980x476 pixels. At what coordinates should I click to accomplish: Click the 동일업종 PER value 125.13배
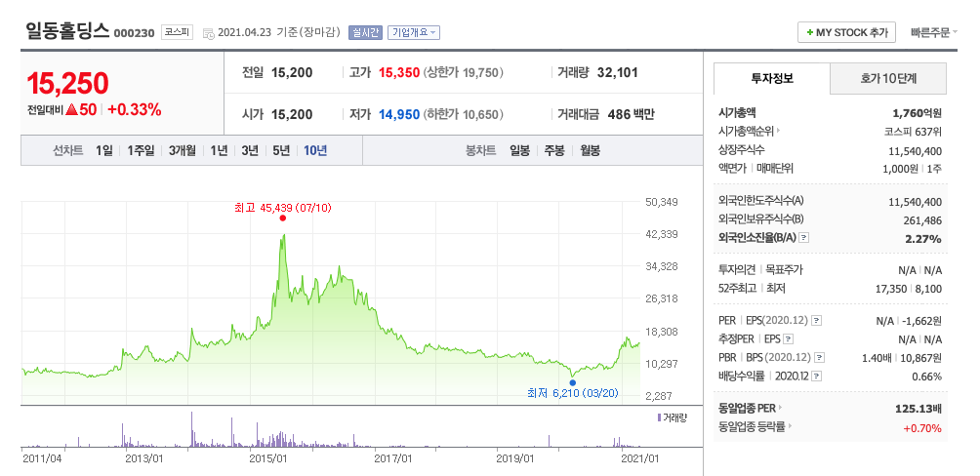(x=919, y=409)
